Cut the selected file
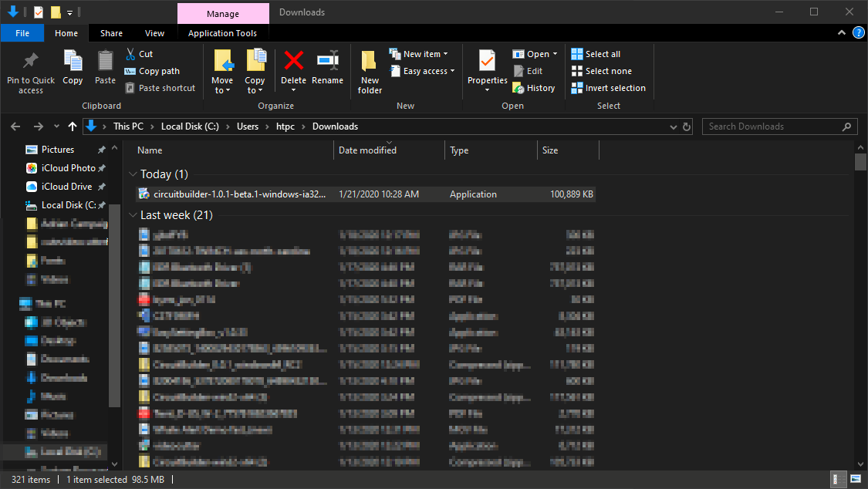This screenshot has width=868, height=489. coord(139,54)
